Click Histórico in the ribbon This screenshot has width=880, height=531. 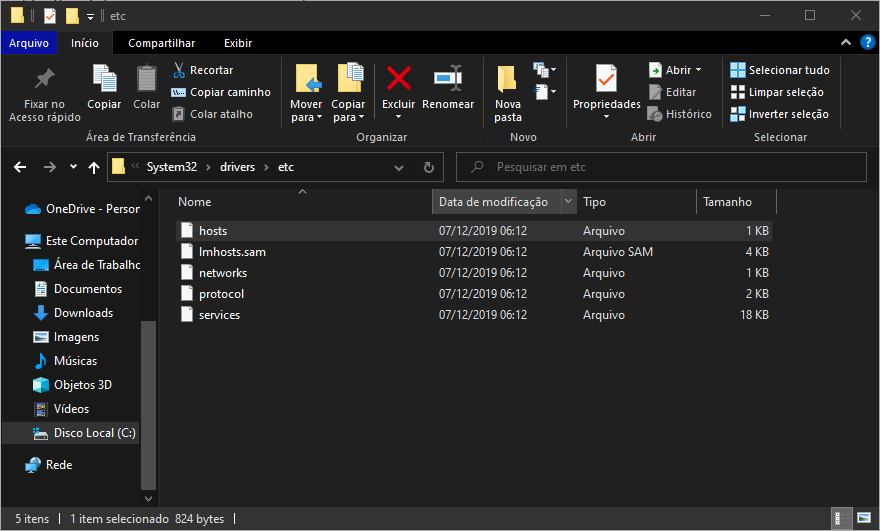coord(680,114)
